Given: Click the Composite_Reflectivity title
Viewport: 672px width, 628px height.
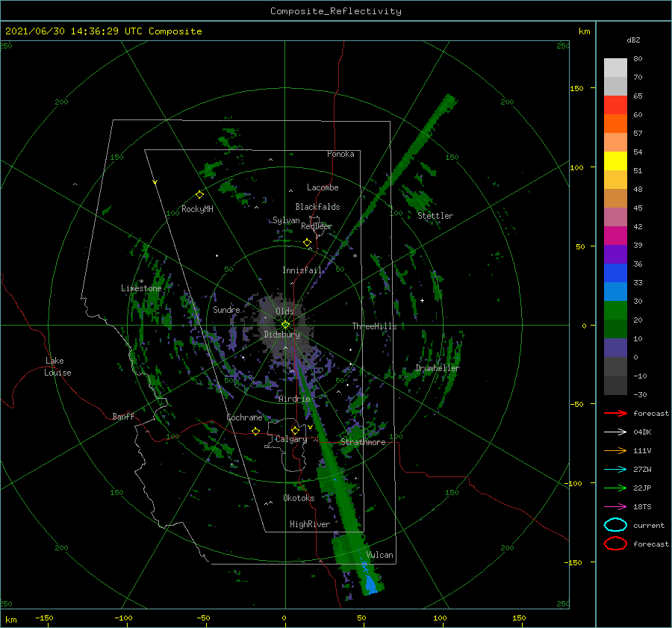Looking at the screenshot, I should [x=336, y=11].
